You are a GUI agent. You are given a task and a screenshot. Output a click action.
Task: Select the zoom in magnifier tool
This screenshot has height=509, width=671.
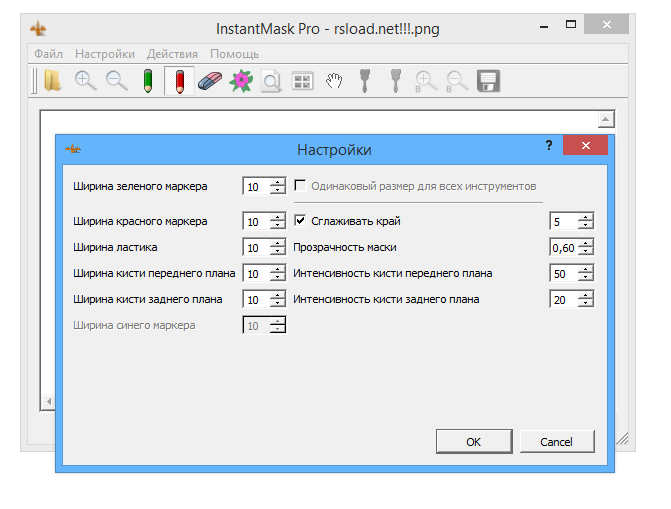(x=85, y=81)
